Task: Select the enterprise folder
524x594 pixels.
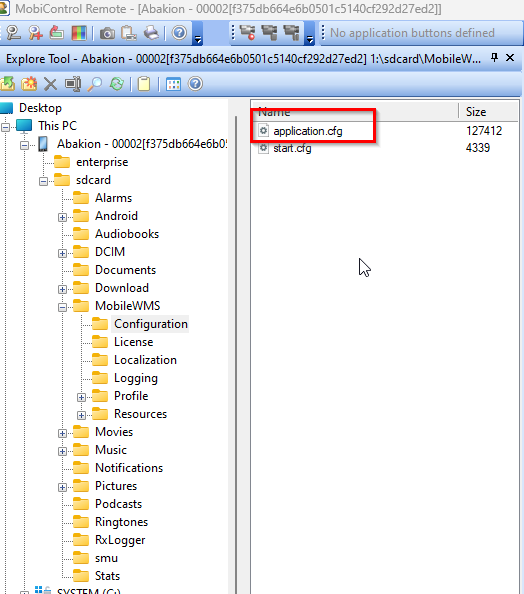Action: (102, 162)
